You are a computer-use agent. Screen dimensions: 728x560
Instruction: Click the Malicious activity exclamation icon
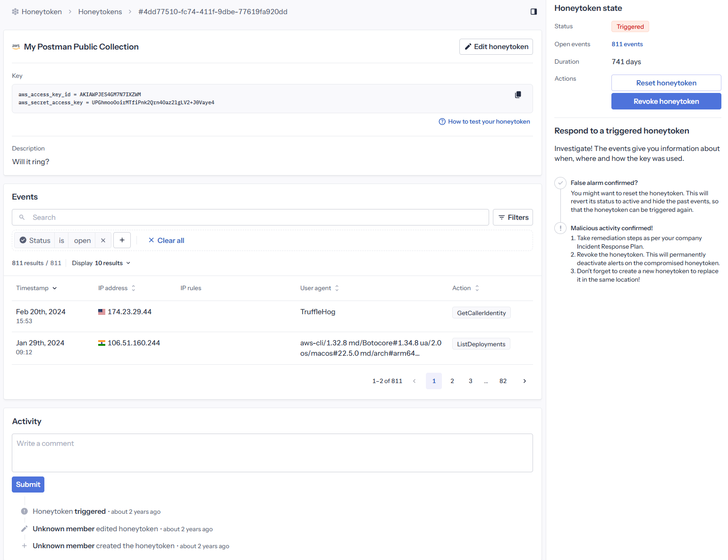coord(560,228)
